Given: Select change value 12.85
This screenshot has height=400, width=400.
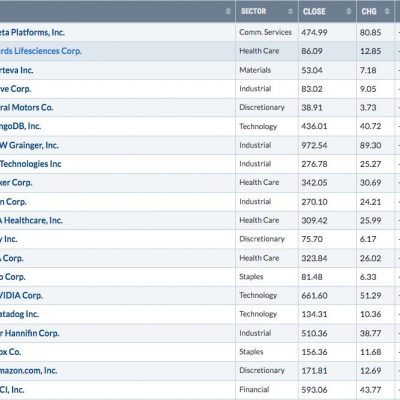Looking at the screenshot, I should (x=370, y=51).
